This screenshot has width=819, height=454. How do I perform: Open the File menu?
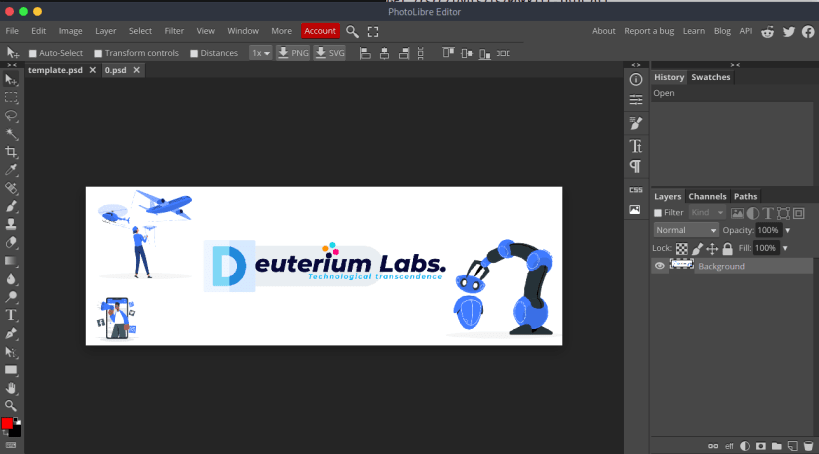coord(12,31)
